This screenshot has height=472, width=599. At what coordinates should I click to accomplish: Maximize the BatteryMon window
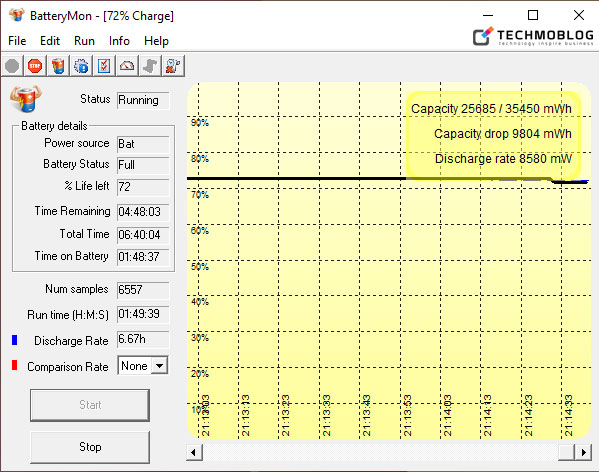coord(533,15)
